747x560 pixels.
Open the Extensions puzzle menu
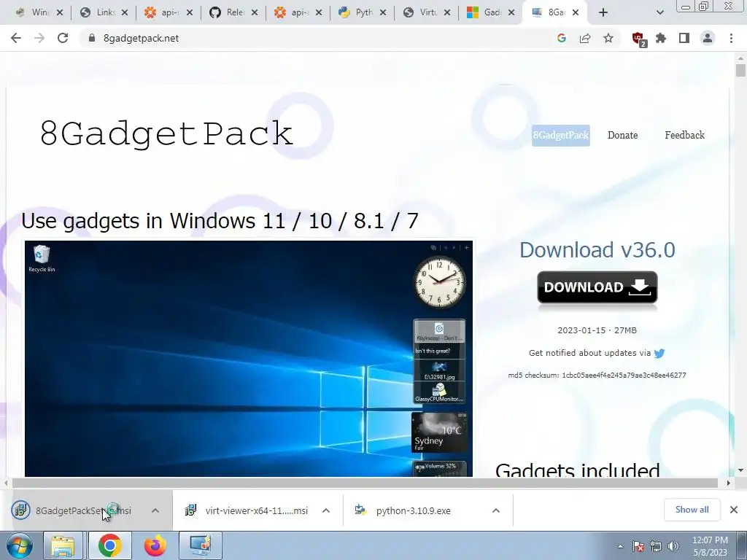pyautogui.click(x=661, y=38)
